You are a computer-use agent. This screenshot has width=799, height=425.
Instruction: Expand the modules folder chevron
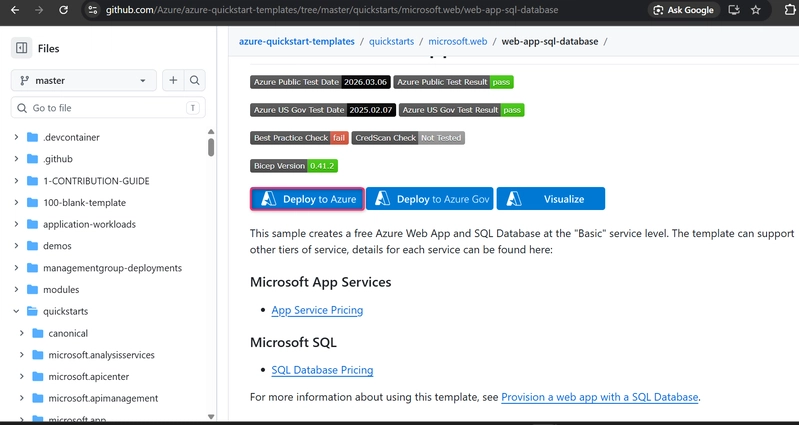[x=16, y=289]
